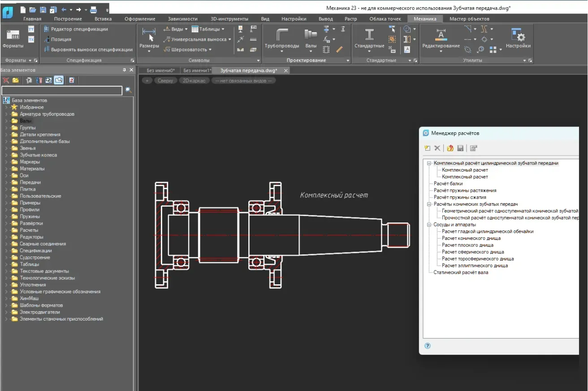Open the Зубчатые колеса folder
The image size is (588, 391).
[x=38, y=155]
